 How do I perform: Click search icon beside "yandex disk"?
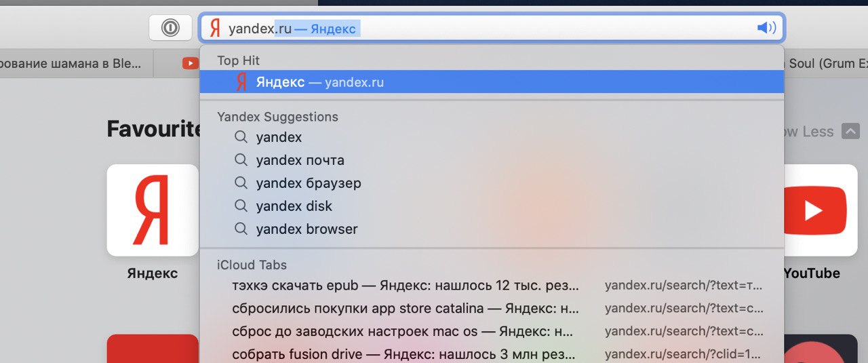pyautogui.click(x=241, y=206)
